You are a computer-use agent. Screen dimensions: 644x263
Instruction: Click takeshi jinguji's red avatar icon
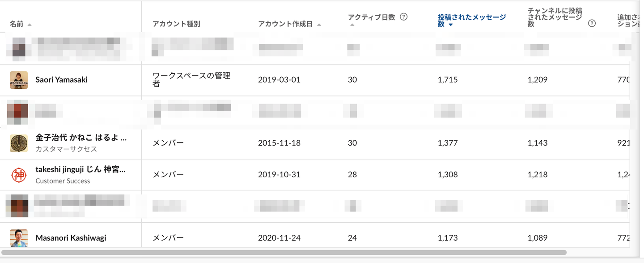(19, 175)
